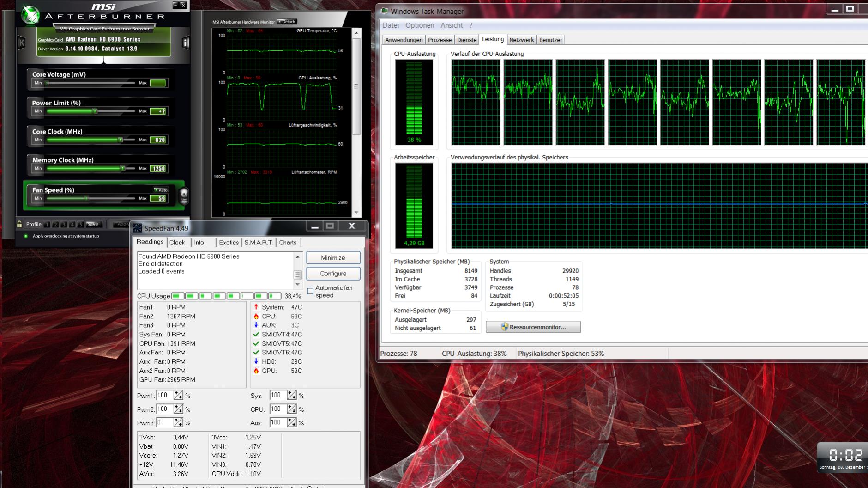Viewport: 868px width, 488px height.
Task: Click the Windows Task-Manager title icon
Action: (384, 11)
